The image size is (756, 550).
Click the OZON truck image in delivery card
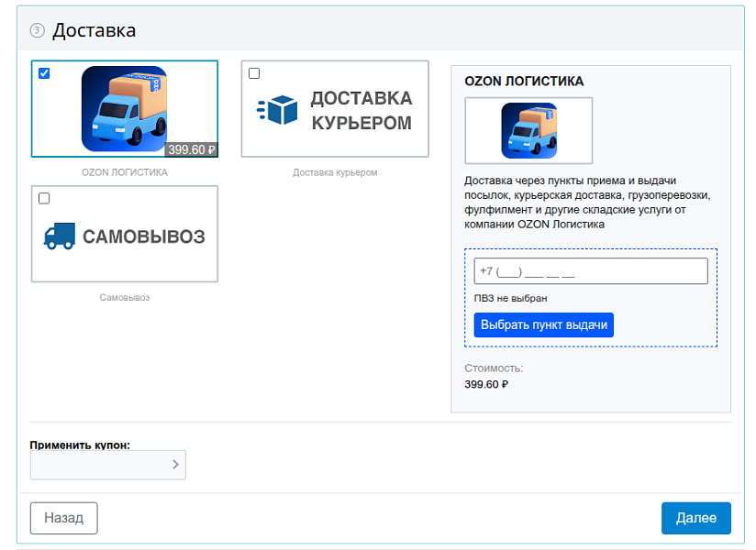(125, 109)
